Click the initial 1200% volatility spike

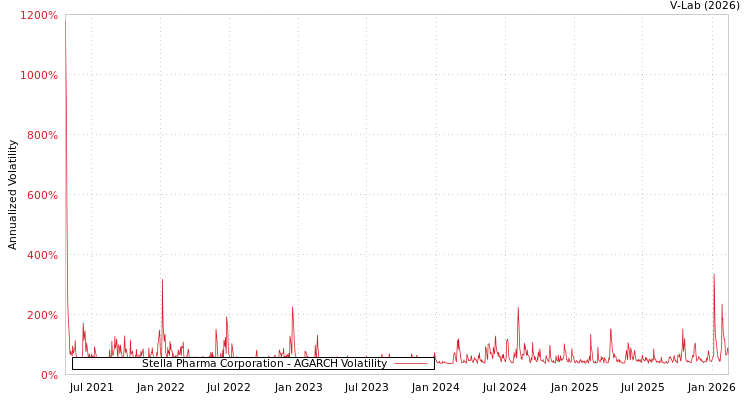coord(66,22)
